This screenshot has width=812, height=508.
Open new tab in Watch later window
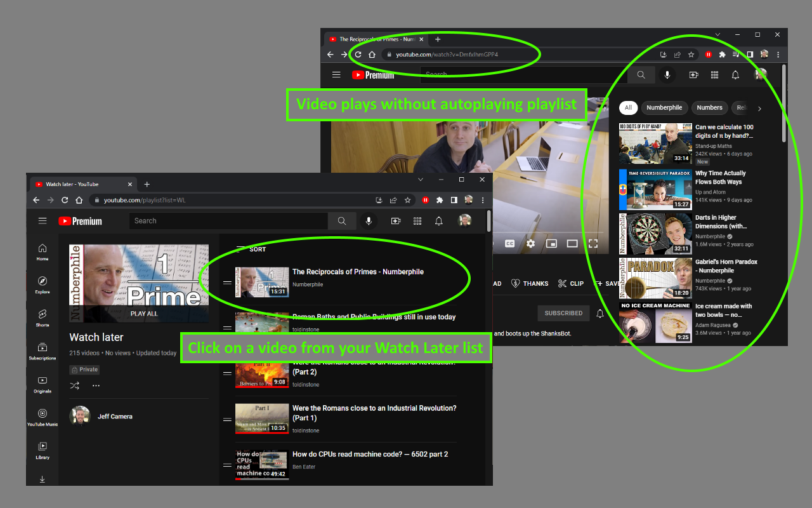(x=147, y=184)
